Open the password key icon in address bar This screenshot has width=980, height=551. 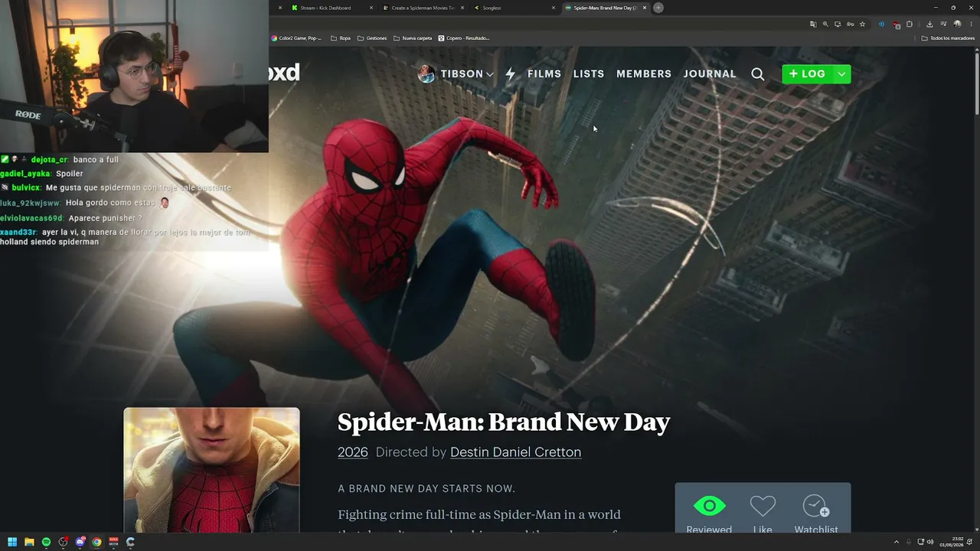coord(850,24)
